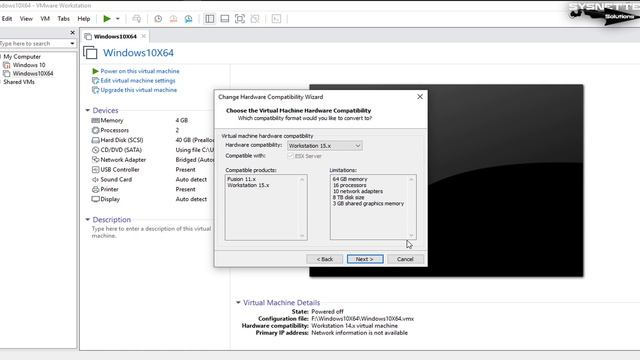Viewport: 640px width, 360px height.
Task: Click the Display device icon
Action: (96, 199)
